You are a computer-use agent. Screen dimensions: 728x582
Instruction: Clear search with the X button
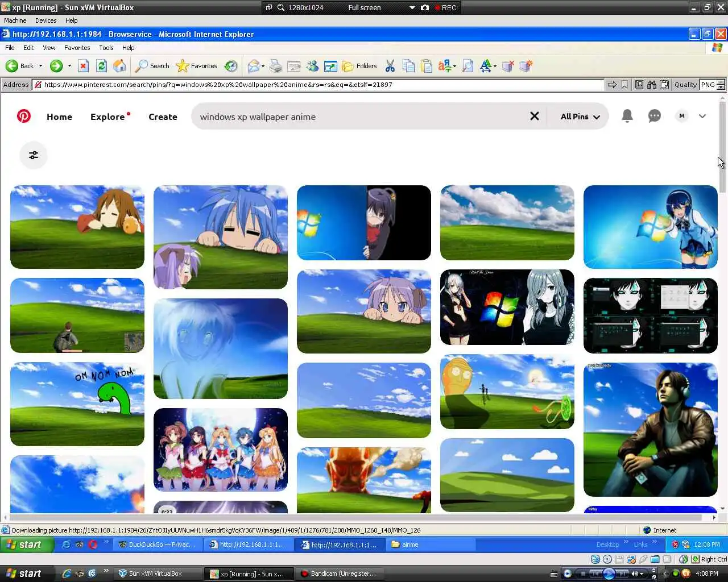pos(535,116)
